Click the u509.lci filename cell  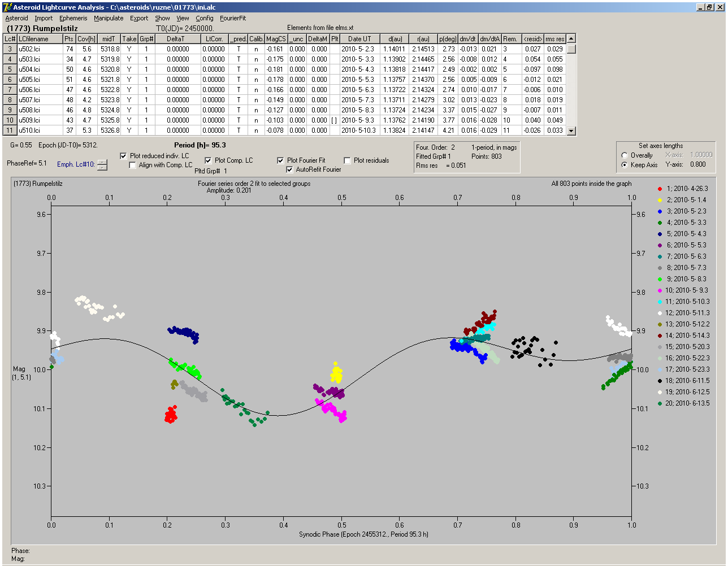[x=40, y=120]
